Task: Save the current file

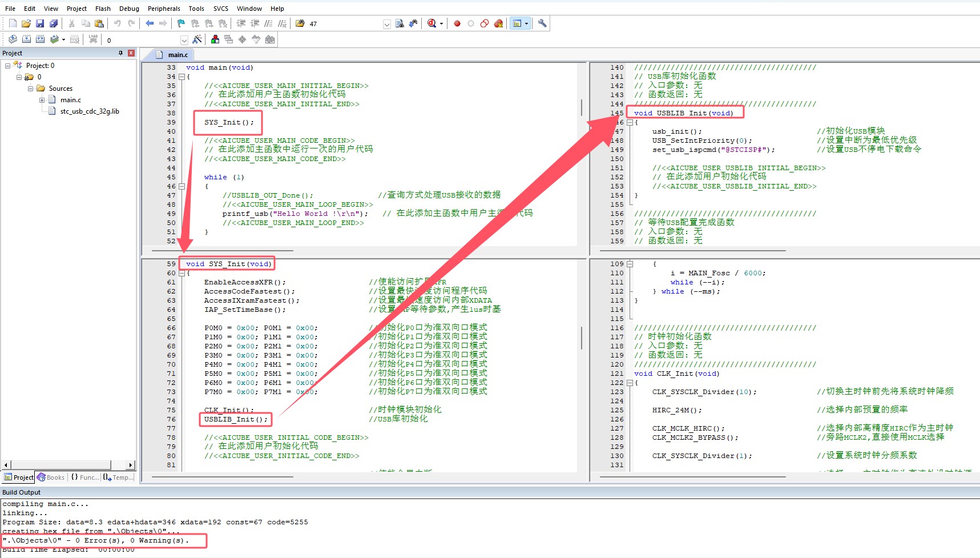Action: pos(40,23)
